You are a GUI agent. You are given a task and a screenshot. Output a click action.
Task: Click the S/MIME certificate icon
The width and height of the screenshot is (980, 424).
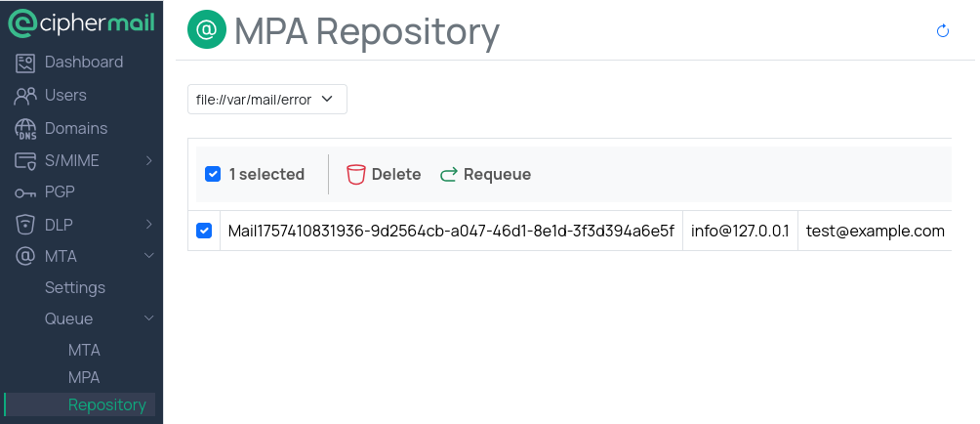coord(25,161)
